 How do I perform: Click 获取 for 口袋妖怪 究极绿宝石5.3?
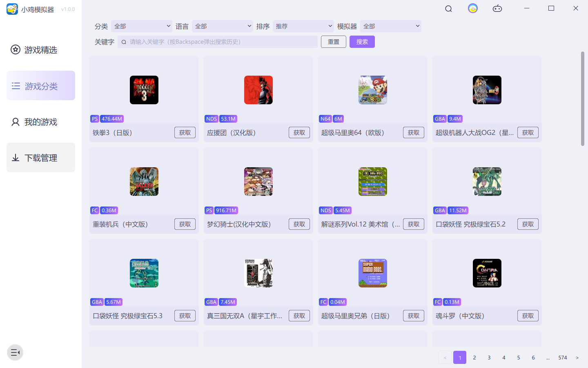(x=185, y=316)
